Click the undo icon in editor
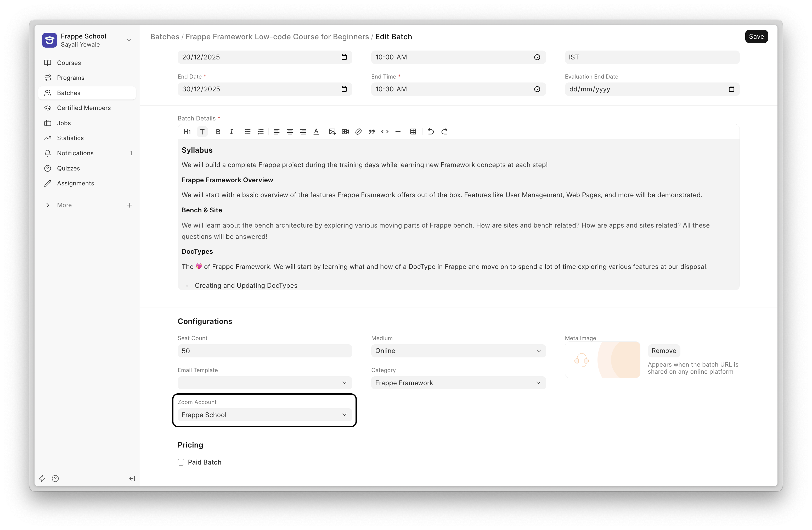812x530 pixels. point(431,131)
